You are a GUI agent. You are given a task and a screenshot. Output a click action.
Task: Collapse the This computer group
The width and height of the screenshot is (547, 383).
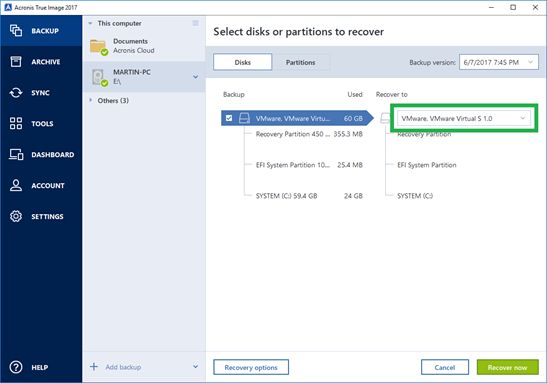click(x=90, y=23)
